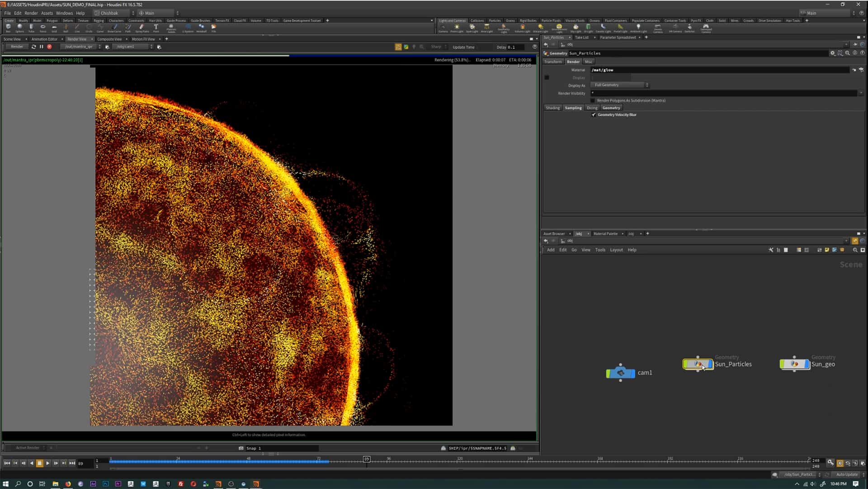The width and height of the screenshot is (868, 489).
Task: Open material chooser icon next to /mat/glow
Action: click(x=861, y=70)
